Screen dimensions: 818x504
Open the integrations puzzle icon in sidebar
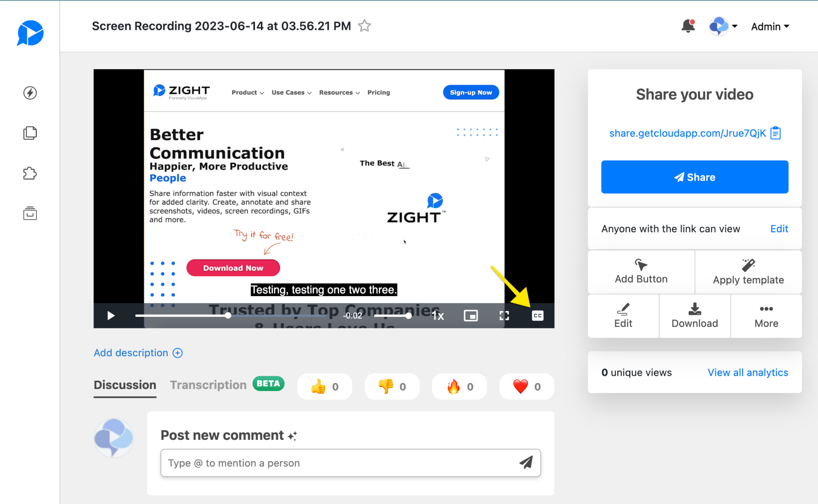pos(30,173)
